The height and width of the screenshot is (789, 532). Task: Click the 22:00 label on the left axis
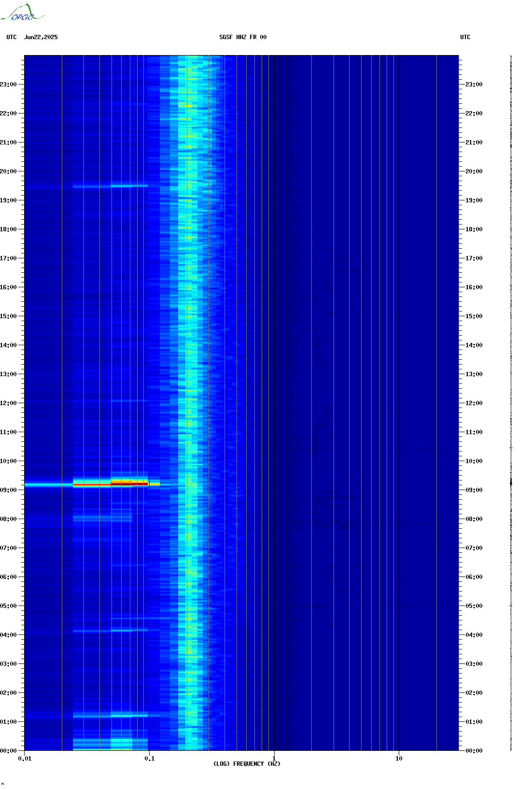pyautogui.click(x=8, y=113)
